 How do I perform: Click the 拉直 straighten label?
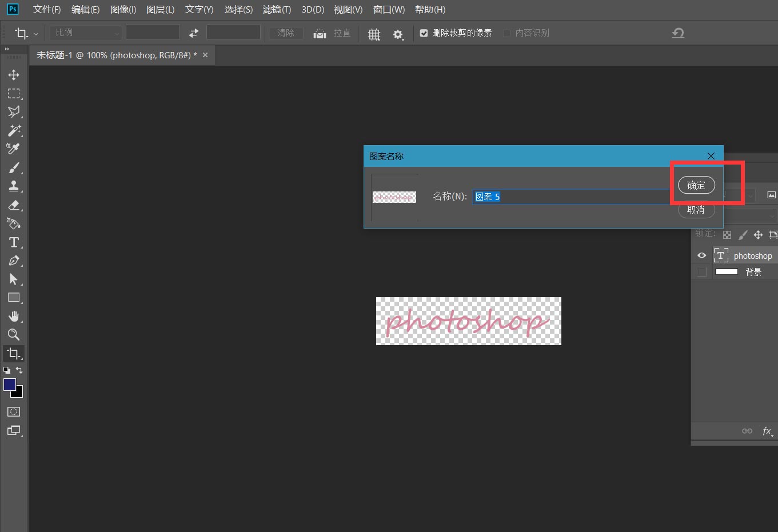tap(342, 33)
